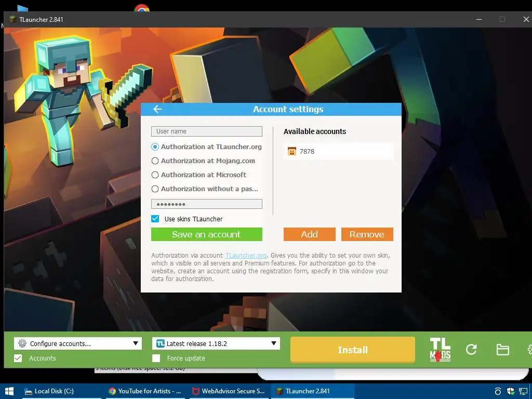Screen dimensions: 532x399
Task: Open WebAdvisor Secure S... taskbar item
Action: 229,391
